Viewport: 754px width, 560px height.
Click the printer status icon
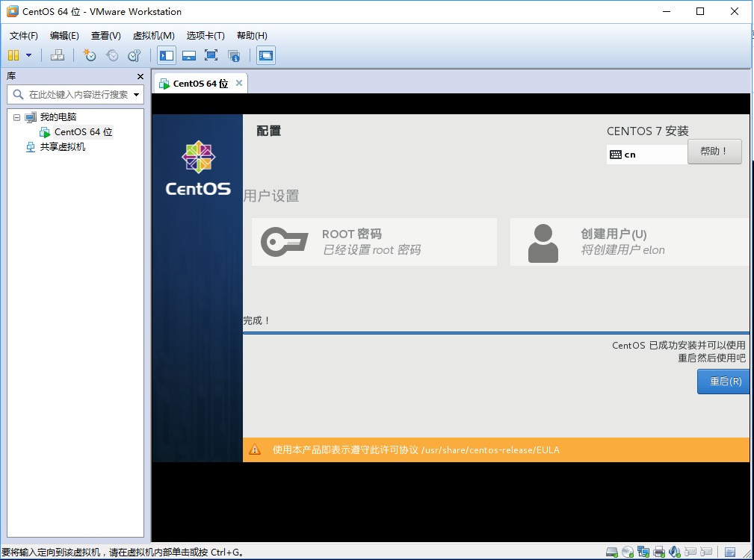pyautogui.click(x=659, y=553)
